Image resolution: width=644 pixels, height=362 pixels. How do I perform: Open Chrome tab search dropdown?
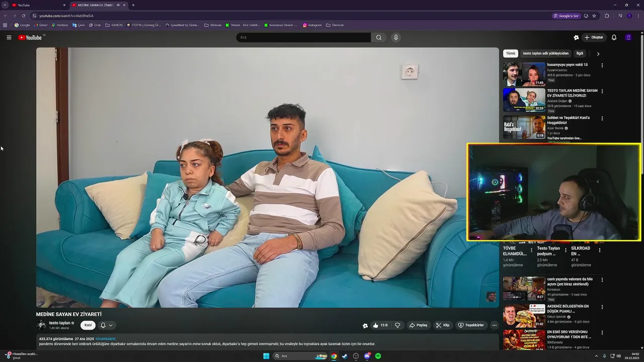point(5,5)
